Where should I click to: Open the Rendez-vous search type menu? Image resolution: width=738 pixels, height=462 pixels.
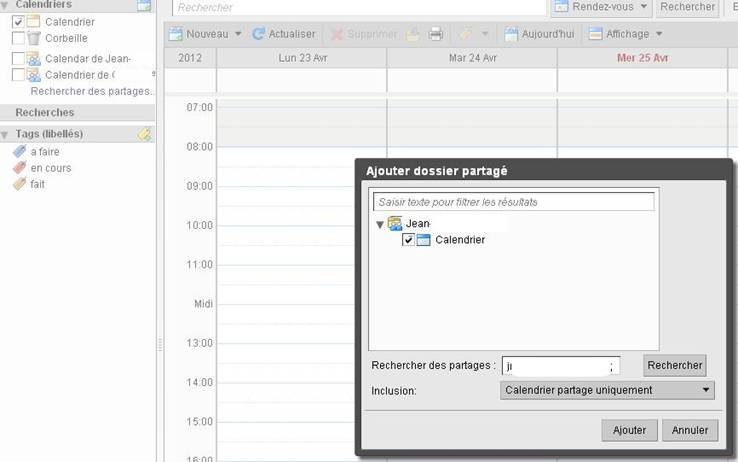600,7
